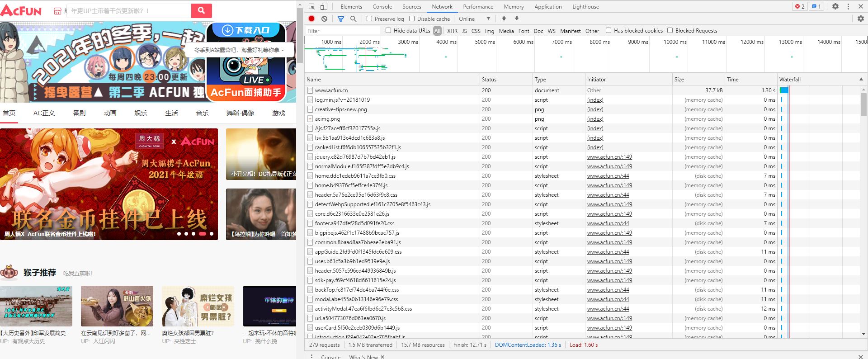Toggle Hide data URLs checkbox
This screenshot has height=359, width=868.
[388, 30]
